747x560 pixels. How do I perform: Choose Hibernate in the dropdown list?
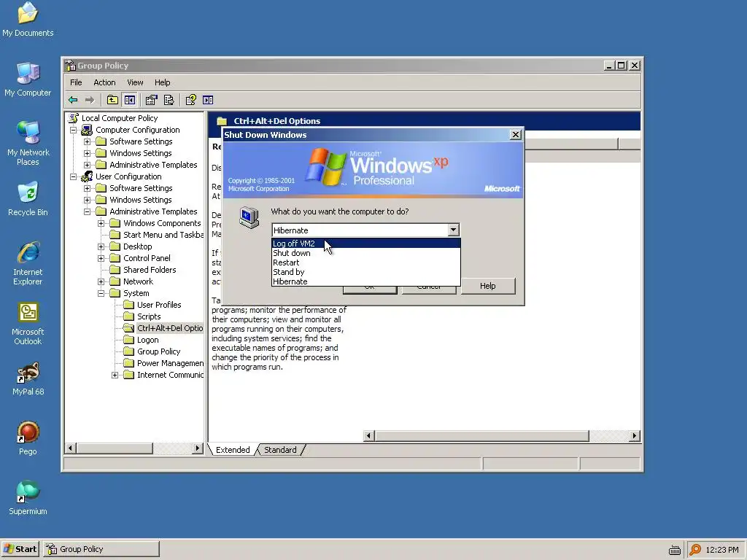[366, 281]
